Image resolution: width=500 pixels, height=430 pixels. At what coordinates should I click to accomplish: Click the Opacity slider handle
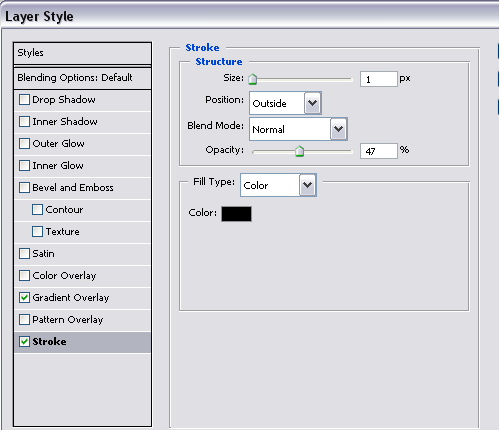(x=299, y=151)
